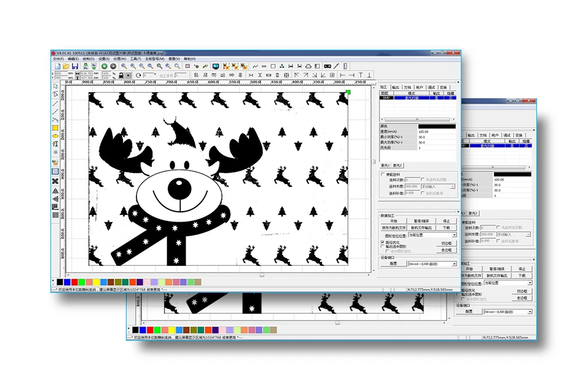Viewport: 588px width, 391px height.
Task: Click the vertical mirror triangle tool
Action: [x=55, y=199]
